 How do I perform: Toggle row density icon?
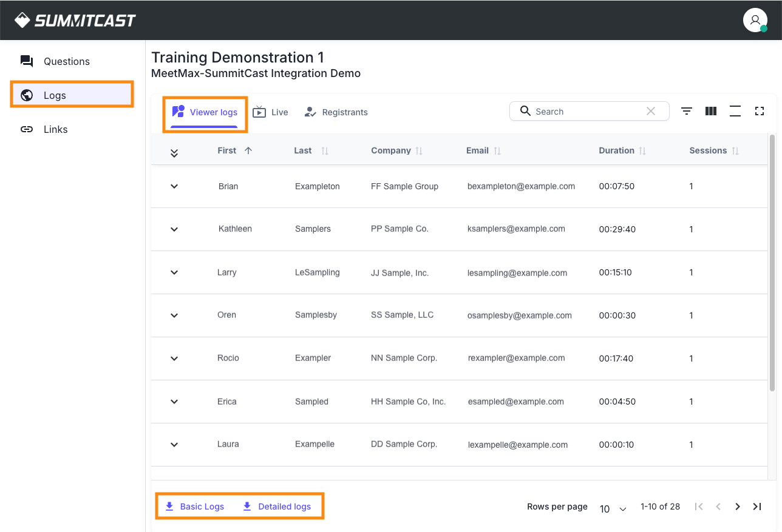tap(735, 111)
